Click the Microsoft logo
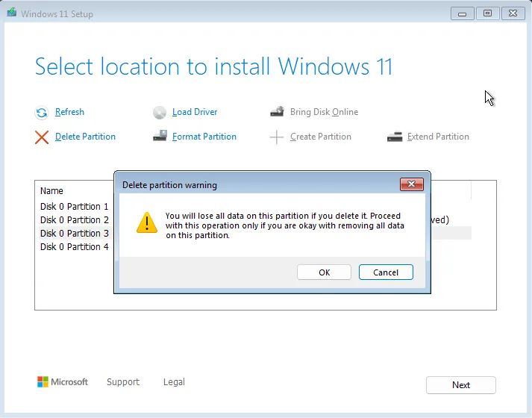532x418 pixels. point(43,382)
